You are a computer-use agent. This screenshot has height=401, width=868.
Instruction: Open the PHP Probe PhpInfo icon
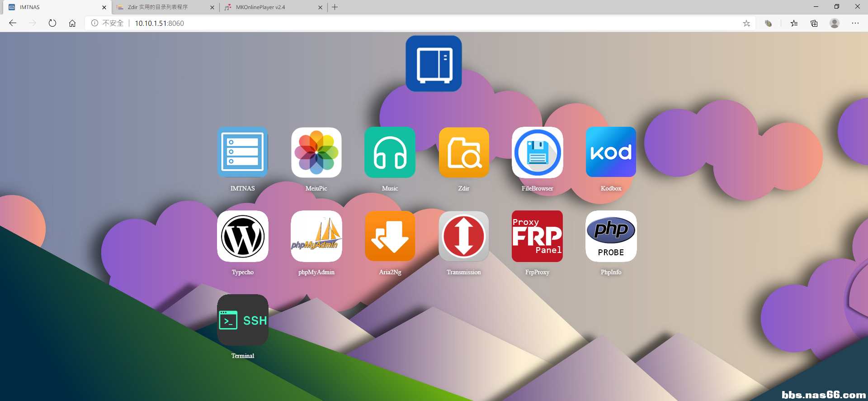(611, 236)
